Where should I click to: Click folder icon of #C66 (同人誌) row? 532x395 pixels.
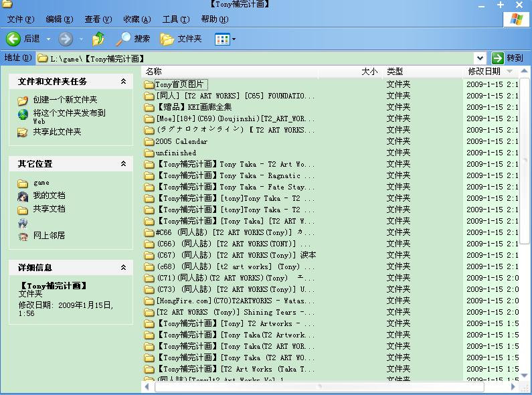click(x=149, y=232)
